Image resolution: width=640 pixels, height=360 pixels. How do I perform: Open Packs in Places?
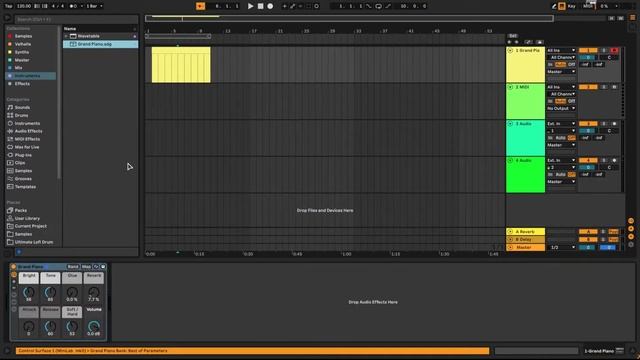pos(21,210)
